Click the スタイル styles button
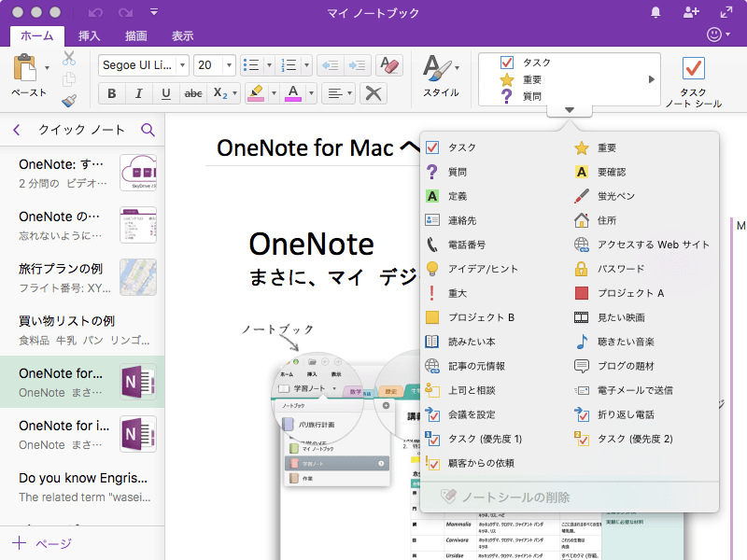 (x=441, y=77)
